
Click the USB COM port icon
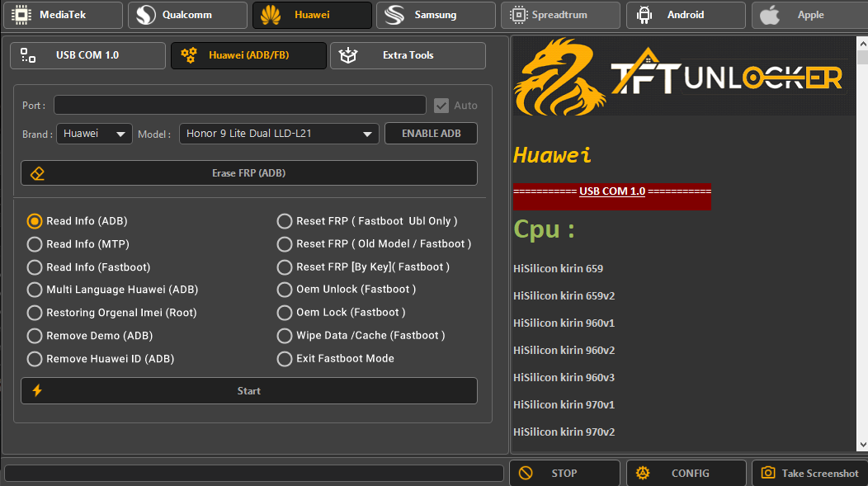pos(28,54)
